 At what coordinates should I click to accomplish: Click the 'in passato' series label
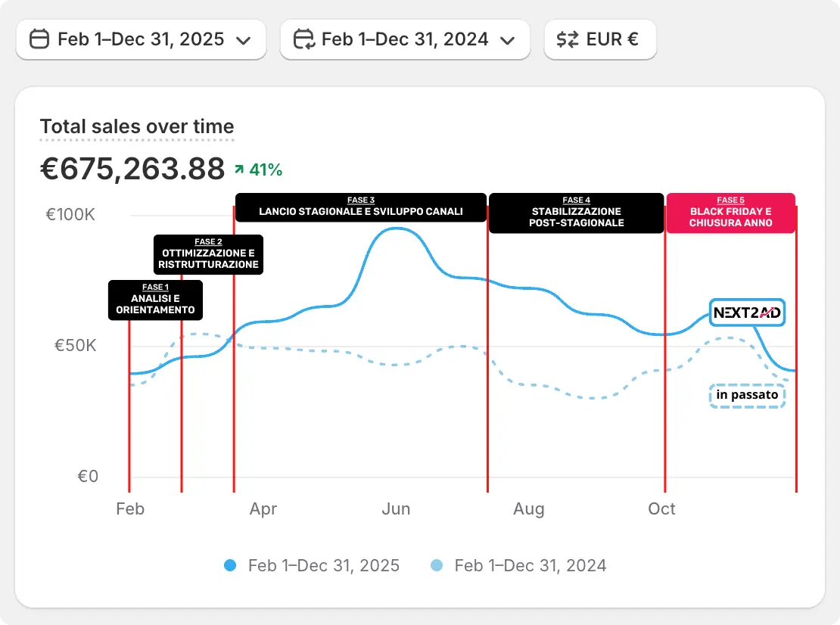(x=748, y=395)
